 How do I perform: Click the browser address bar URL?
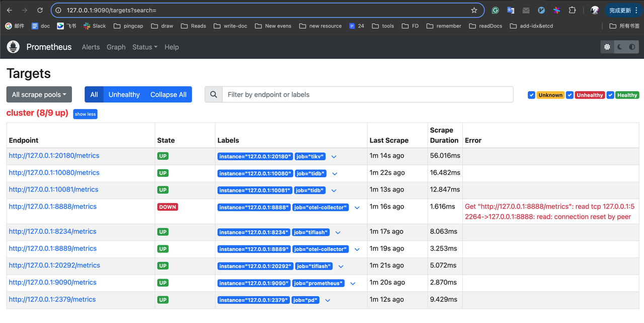click(x=112, y=10)
